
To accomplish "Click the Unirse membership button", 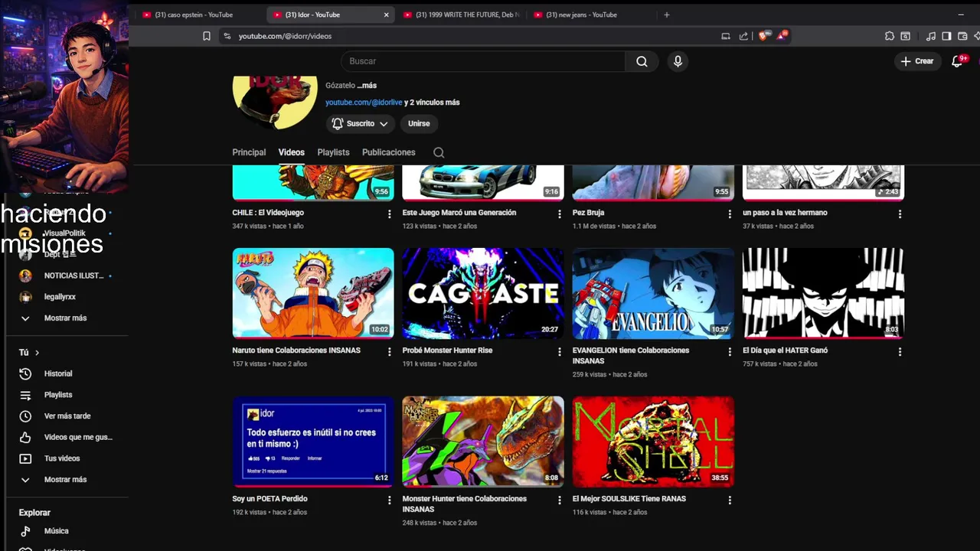I will pyautogui.click(x=419, y=123).
